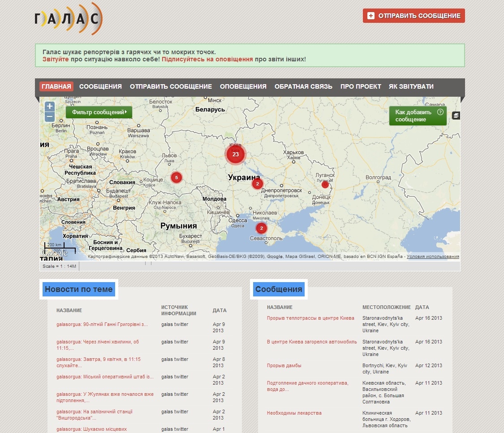
Task: Click the western Ukraine cluster marker showing 5
Action: (x=177, y=178)
